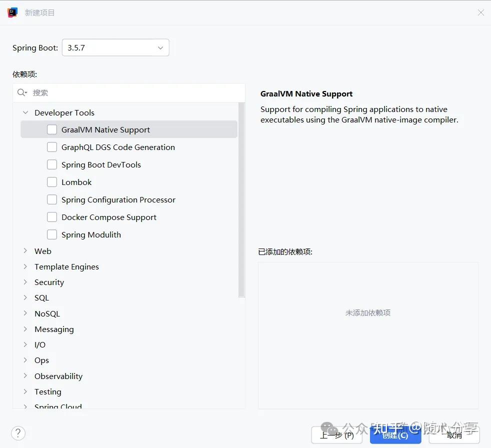Select the NoSQL tree label
This screenshot has height=448, width=491.
[47, 313]
